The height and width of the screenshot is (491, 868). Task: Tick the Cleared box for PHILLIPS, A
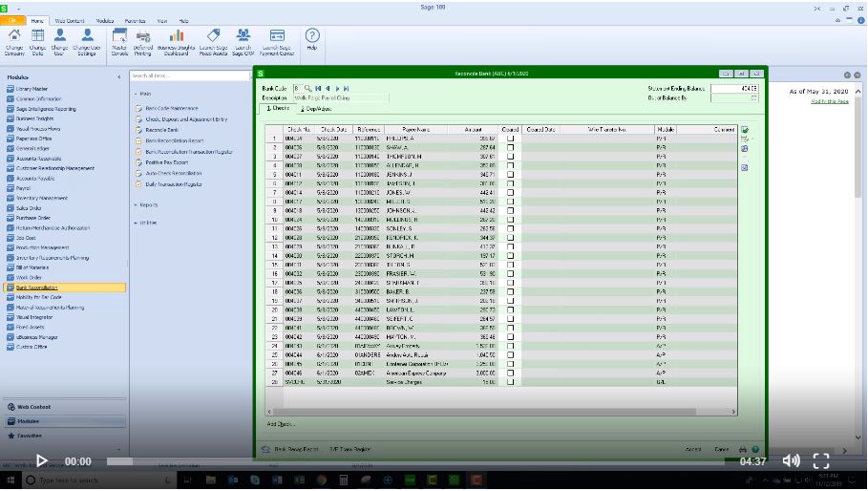tap(510, 139)
